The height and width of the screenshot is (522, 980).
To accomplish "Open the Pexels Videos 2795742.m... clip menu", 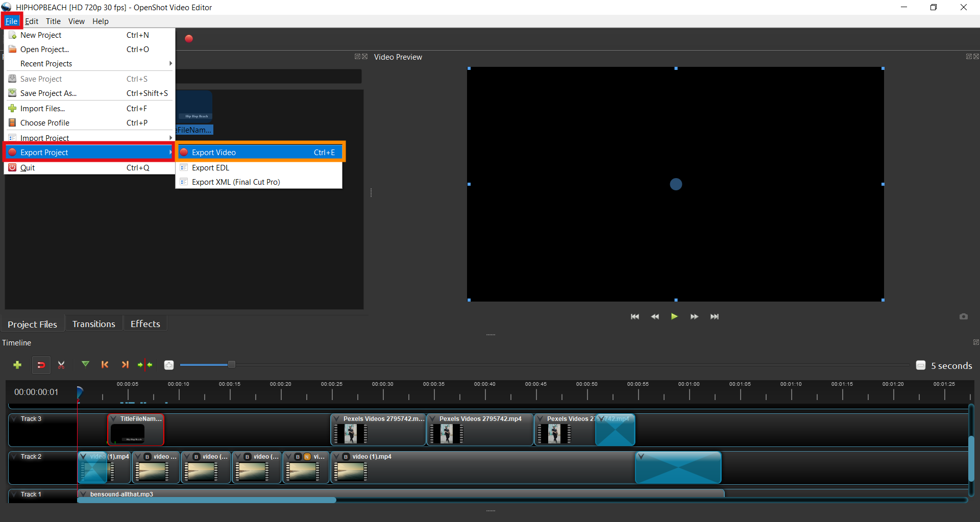I will (337, 419).
